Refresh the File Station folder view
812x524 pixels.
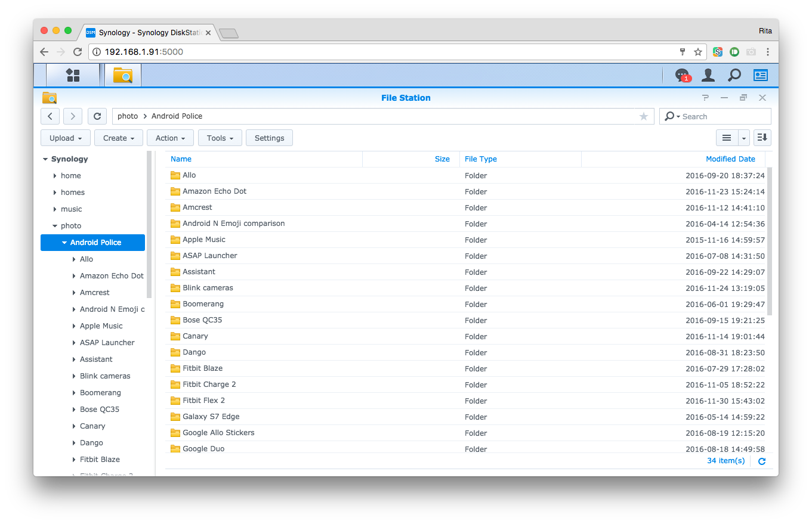pyautogui.click(x=97, y=116)
